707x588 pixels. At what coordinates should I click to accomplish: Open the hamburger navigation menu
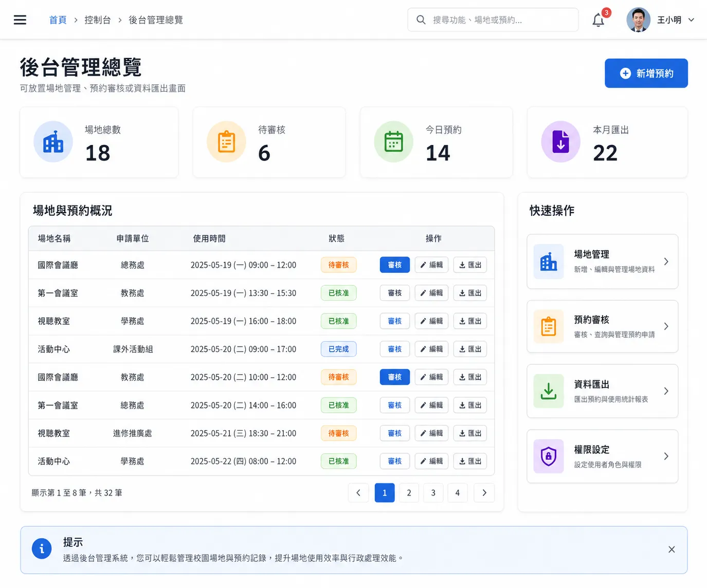tap(20, 20)
